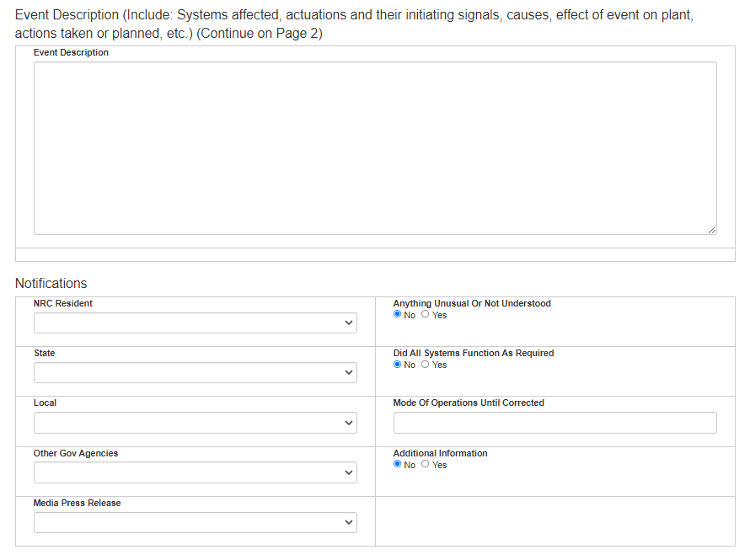Click the Notifications section heading
The width and height of the screenshot is (750, 560).
pyautogui.click(x=51, y=283)
